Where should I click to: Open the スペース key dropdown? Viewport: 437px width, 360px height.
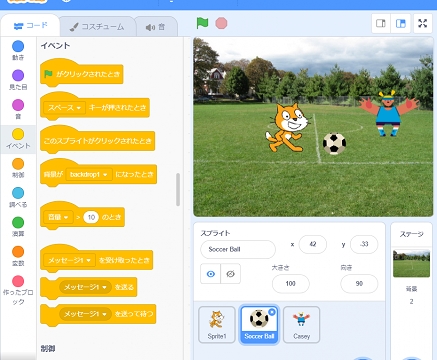click(64, 108)
